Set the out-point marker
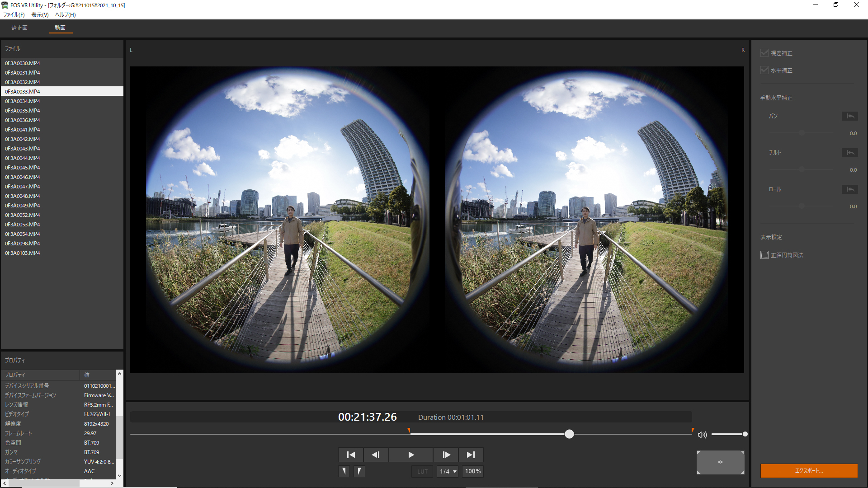Image resolution: width=868 pixels, height=488 pixels. coord(359,471)
